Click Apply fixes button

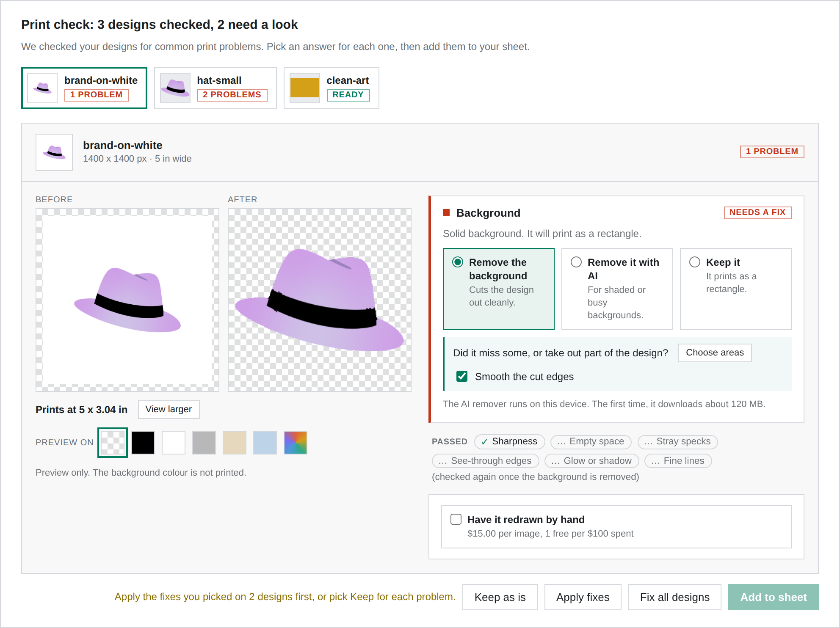tap(583, 597)
